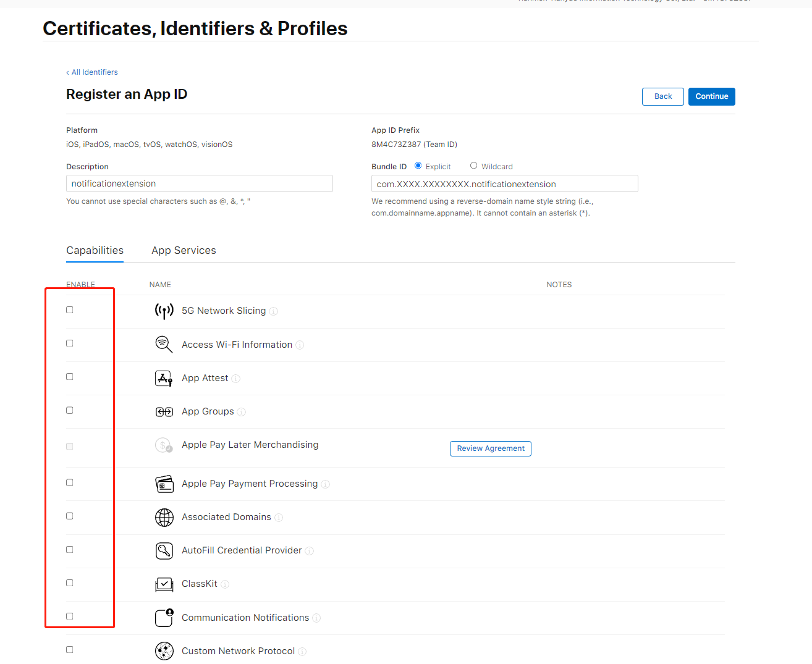Click the Description input field
The height and width of the screenshot is (664, 812).
[x=200, y=183]
